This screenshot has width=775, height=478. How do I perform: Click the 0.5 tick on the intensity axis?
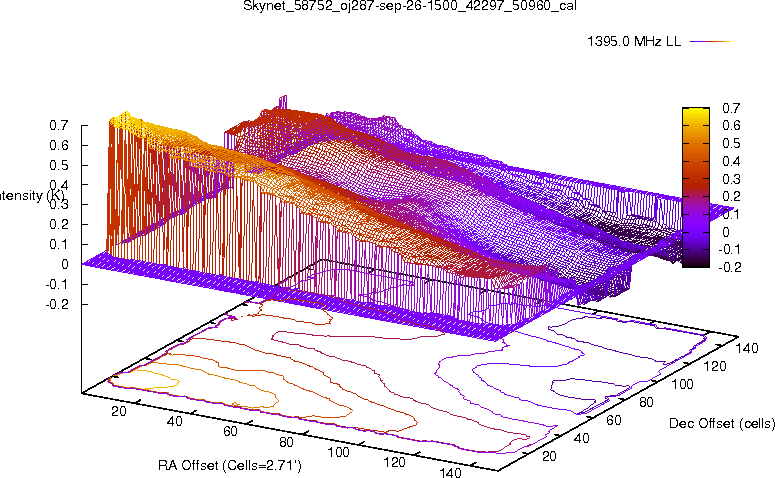(x=58, y=165)
